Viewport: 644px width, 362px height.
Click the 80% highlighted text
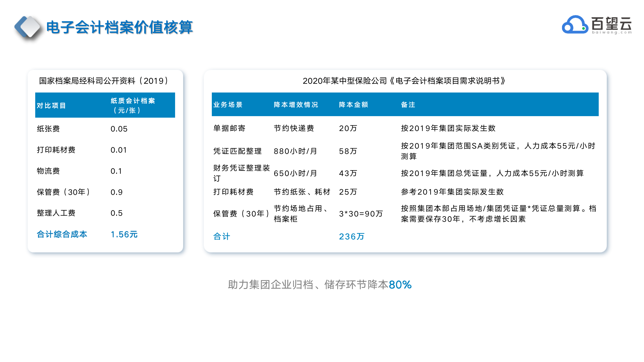tap(400, 285)
